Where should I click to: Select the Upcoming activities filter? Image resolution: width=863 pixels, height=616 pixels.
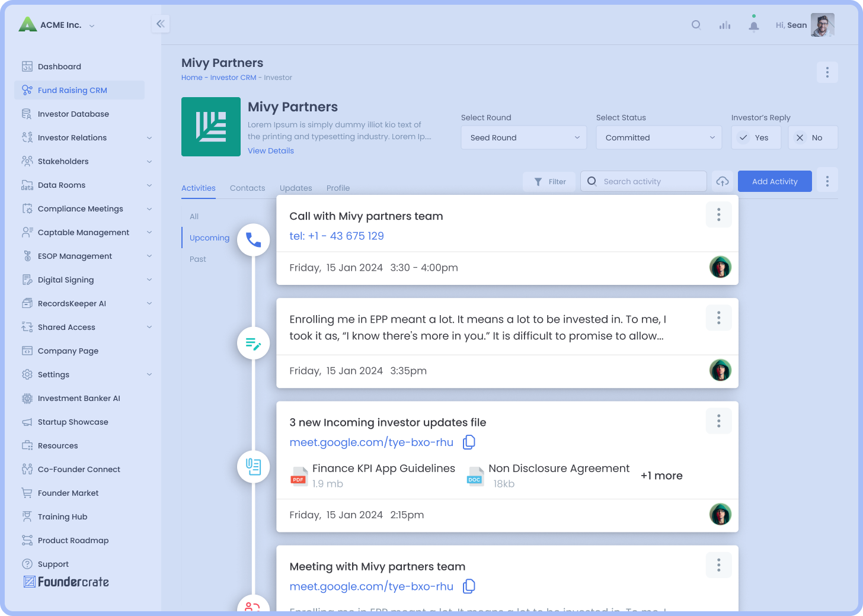(209, 238)
